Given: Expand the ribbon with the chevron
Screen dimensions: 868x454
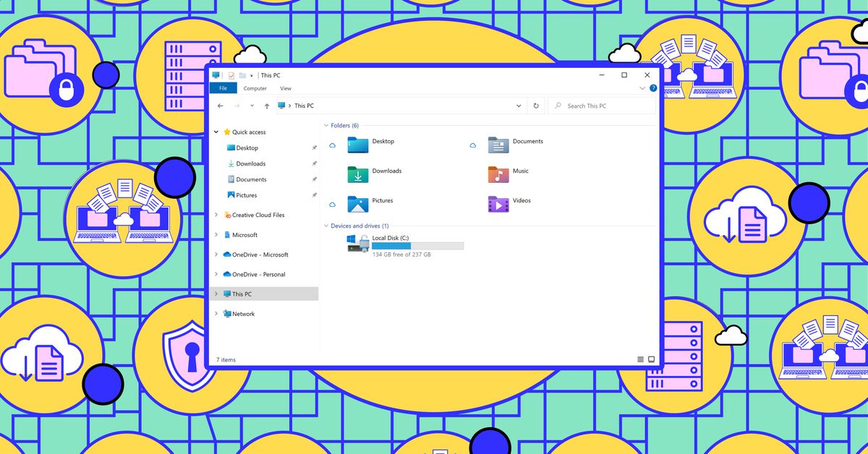Looking at the screenshot, I should (x=642, y=88).
